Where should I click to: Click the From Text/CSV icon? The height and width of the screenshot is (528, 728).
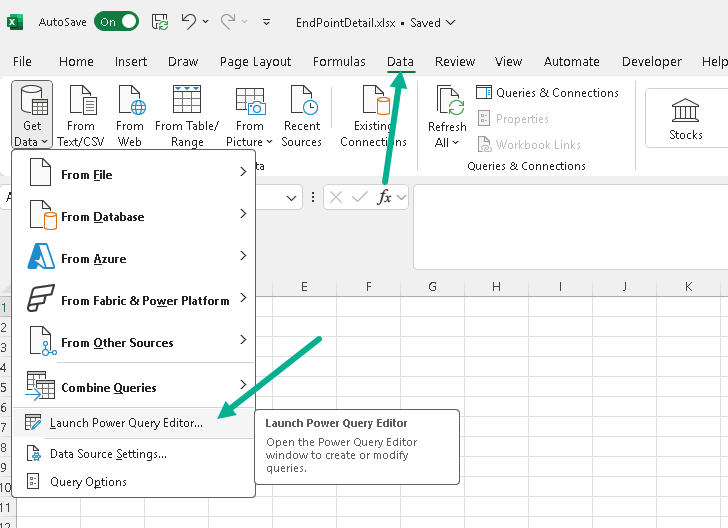(x=81, y=101)
